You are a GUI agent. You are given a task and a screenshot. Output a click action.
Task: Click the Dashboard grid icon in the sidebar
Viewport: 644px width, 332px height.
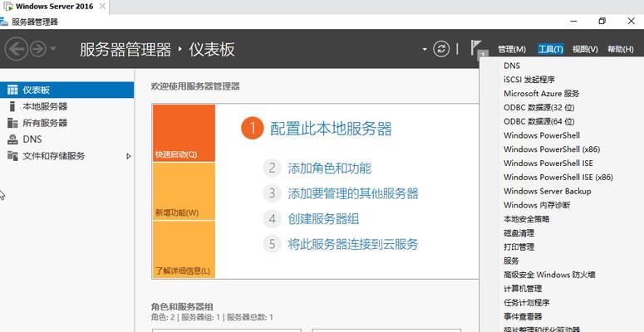tap(12, 90)
